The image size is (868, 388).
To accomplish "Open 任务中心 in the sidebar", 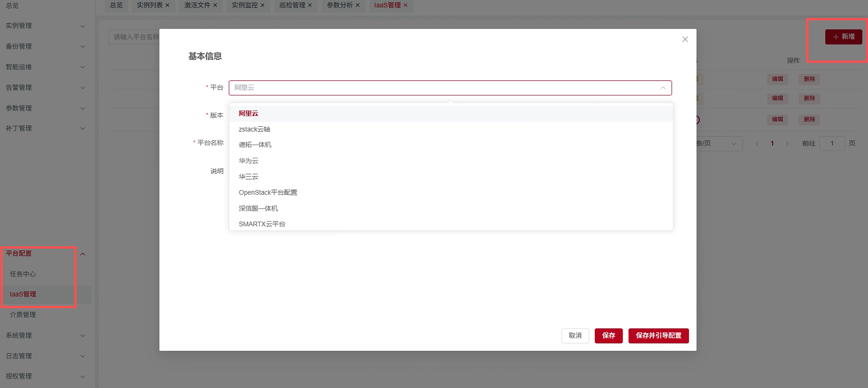I will [23, 274].
